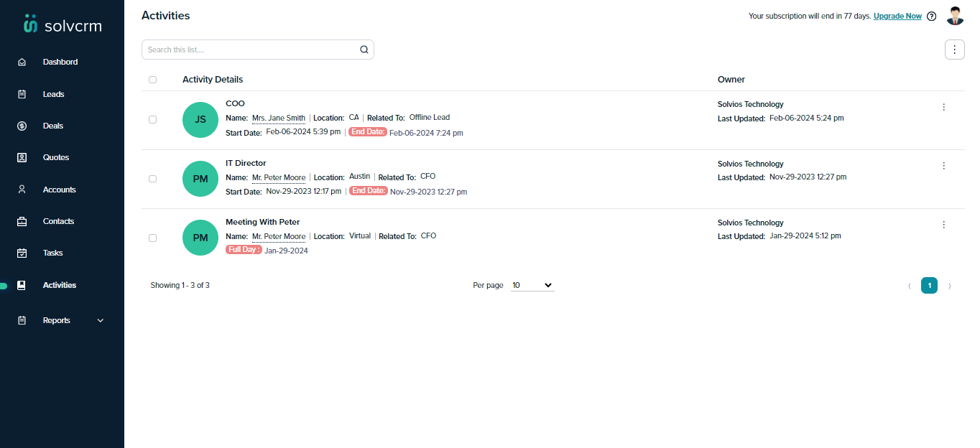Open the Activities menu item
This screenshot has height=448, width=980.
60,285
